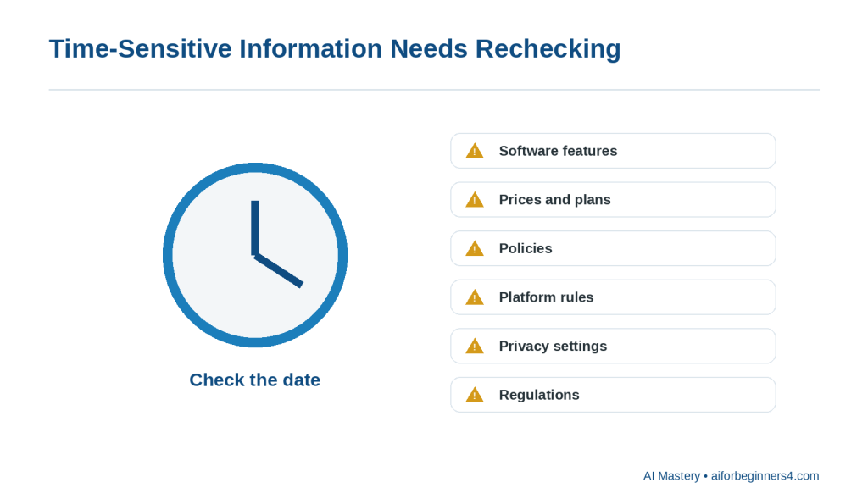Select the Policies text label

click(526, 248)
